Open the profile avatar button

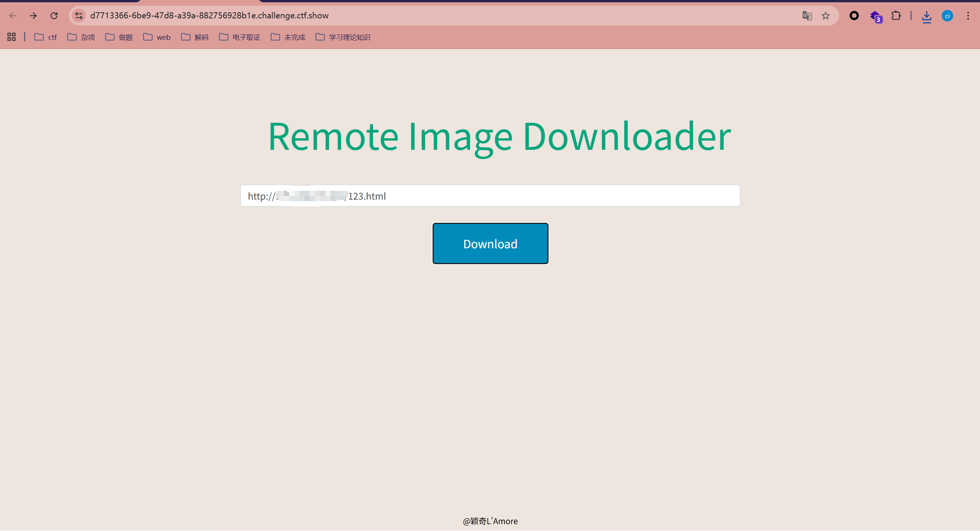pyautogui.click(x=947, y=16)
